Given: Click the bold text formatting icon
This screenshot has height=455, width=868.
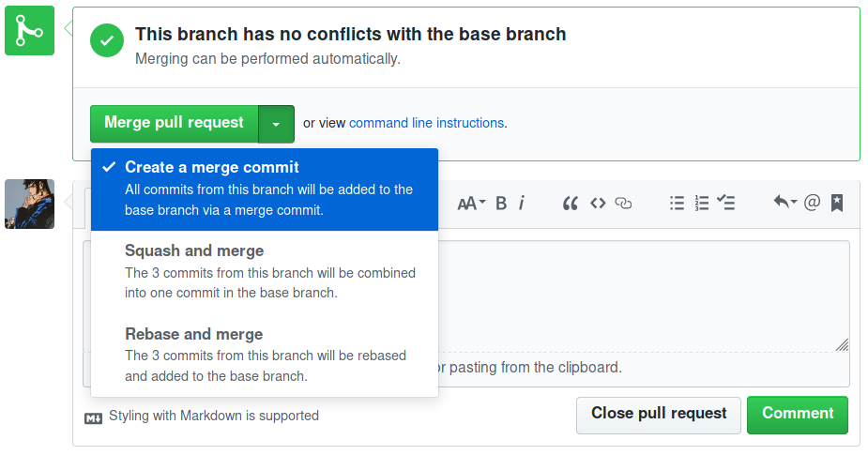Looking at the screenshot, I should [x=501, y=204].
